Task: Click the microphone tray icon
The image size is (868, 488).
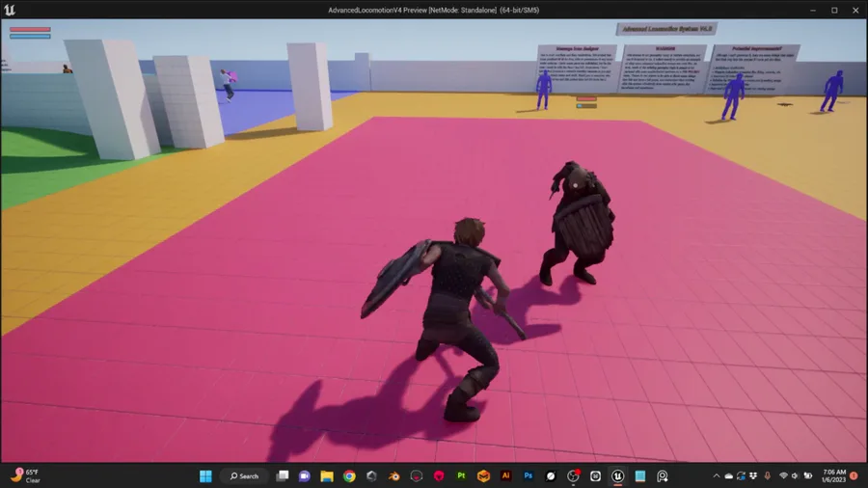Action: click(768, 475)
